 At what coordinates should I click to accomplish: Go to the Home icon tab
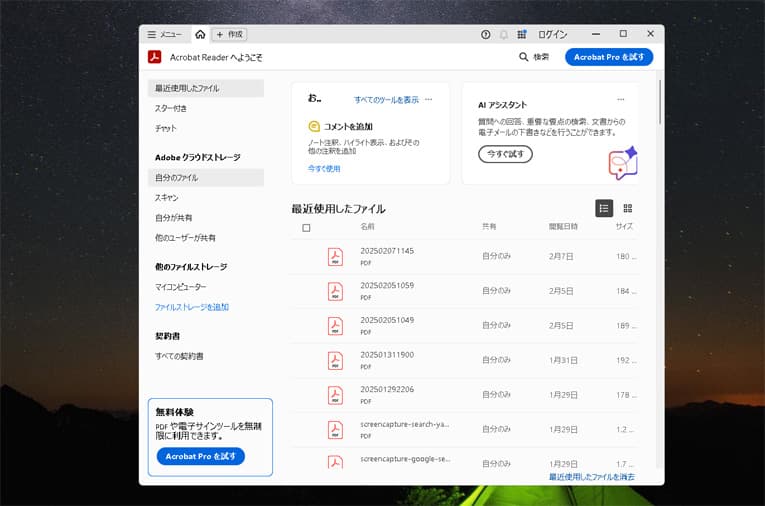click(200, 34)
